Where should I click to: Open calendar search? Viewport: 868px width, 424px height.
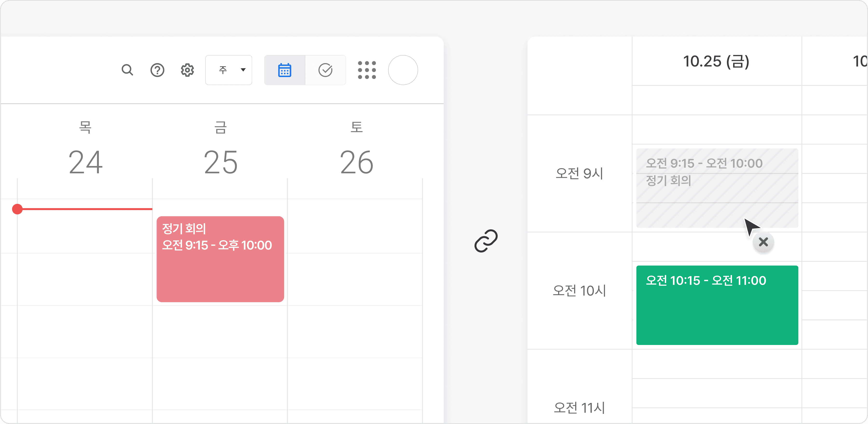tap(127, 70)
